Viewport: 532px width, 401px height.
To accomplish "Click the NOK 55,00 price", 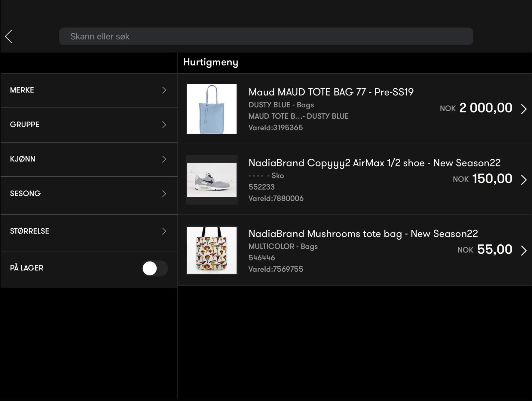I will 485,249.
